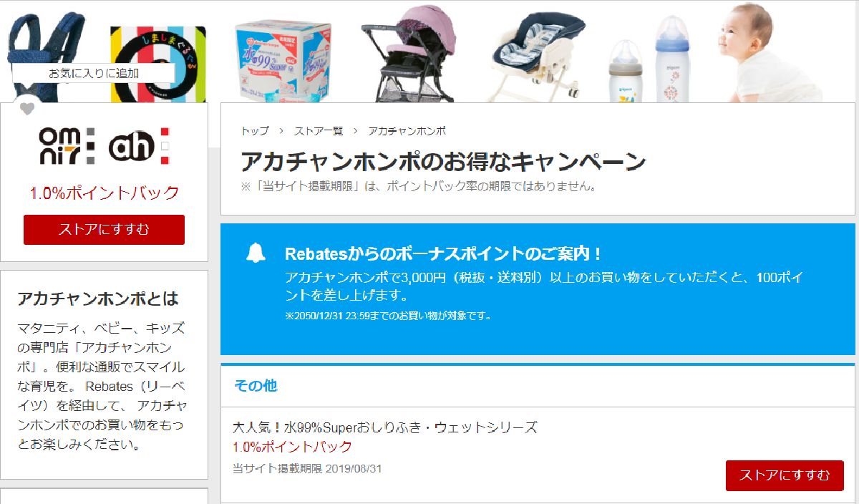Click ストアにすすむ button under the store logo
Viewport: 859px width, 504px height.
coord(104,230)
